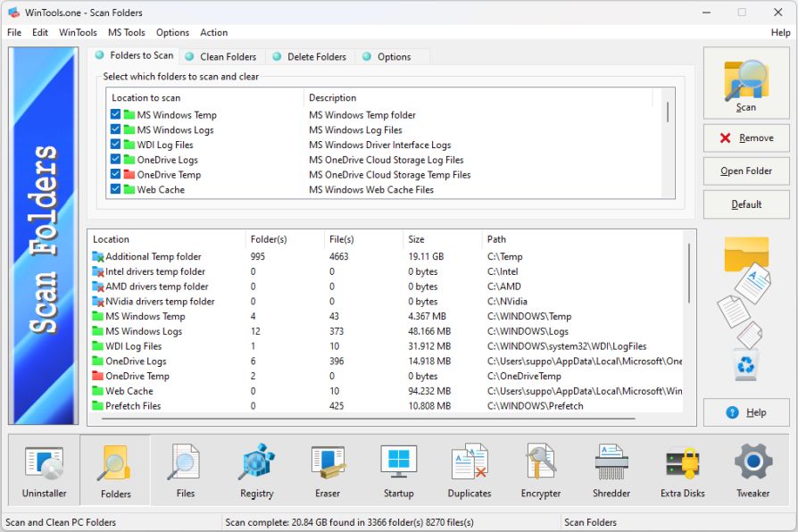The height and width of the screenshot is (532, 798).
Task: Open the Registry scanner tool
Action: [x=256, y=470]
